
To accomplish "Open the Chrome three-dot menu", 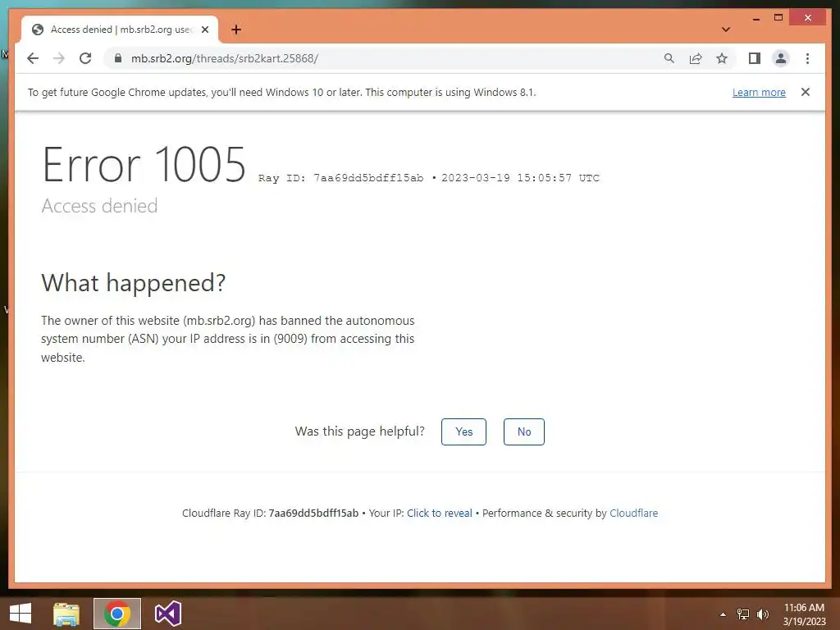I will (x=807, y=58).
